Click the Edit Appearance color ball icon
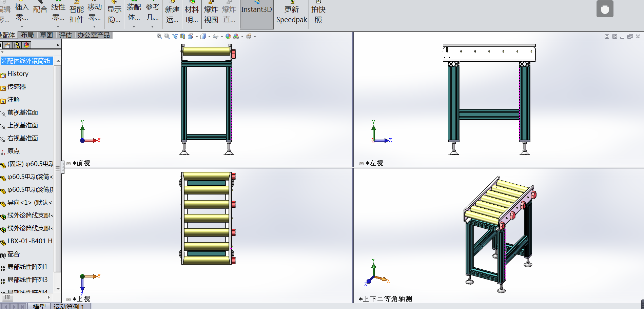 228,36
